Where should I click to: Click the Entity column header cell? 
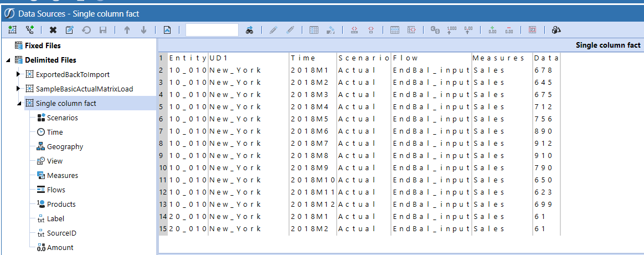[x=188, y=58]
